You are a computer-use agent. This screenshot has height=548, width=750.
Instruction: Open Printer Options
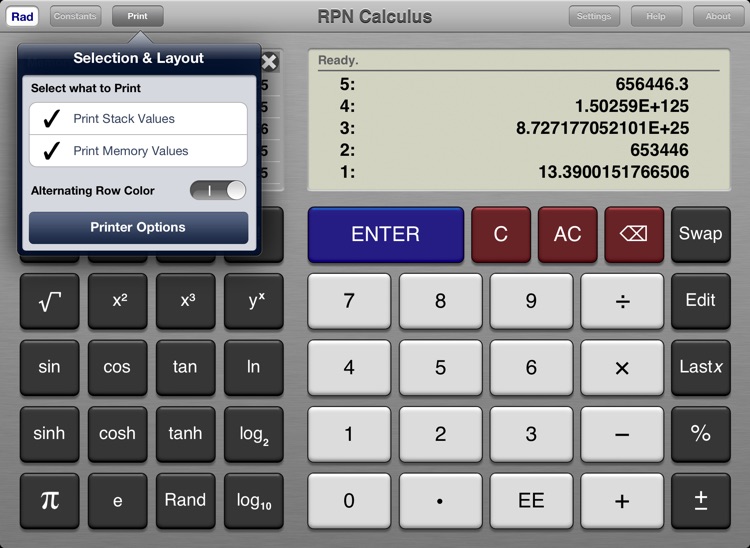(x=138, y=228)
